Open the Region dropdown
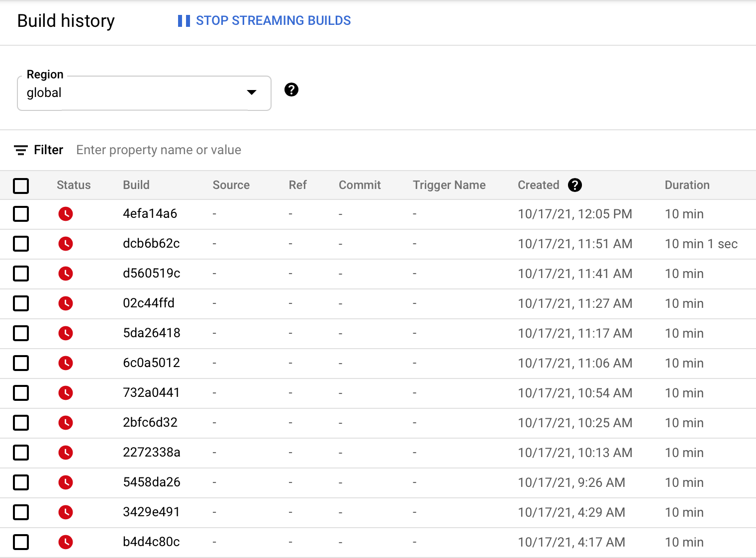This screenshot has width=756, height=558. (144, 93)
